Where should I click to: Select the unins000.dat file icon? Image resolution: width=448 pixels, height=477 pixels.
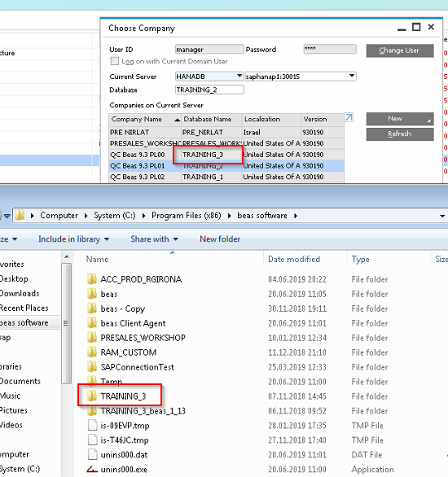coord(92,454)
